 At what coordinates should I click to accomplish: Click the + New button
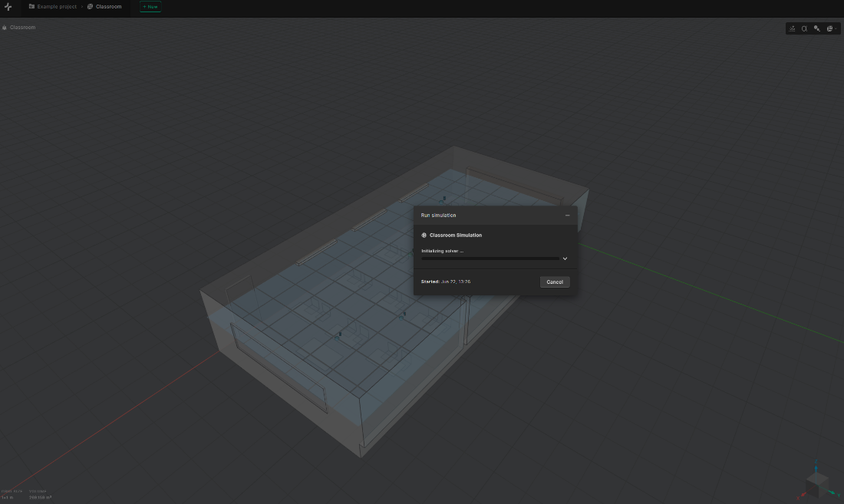pos(150,6)
